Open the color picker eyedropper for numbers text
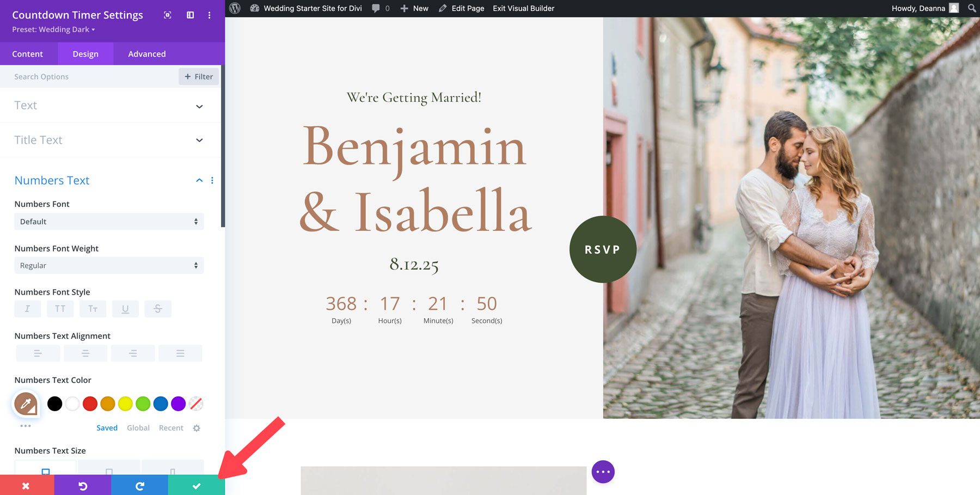 pos(25,405)
